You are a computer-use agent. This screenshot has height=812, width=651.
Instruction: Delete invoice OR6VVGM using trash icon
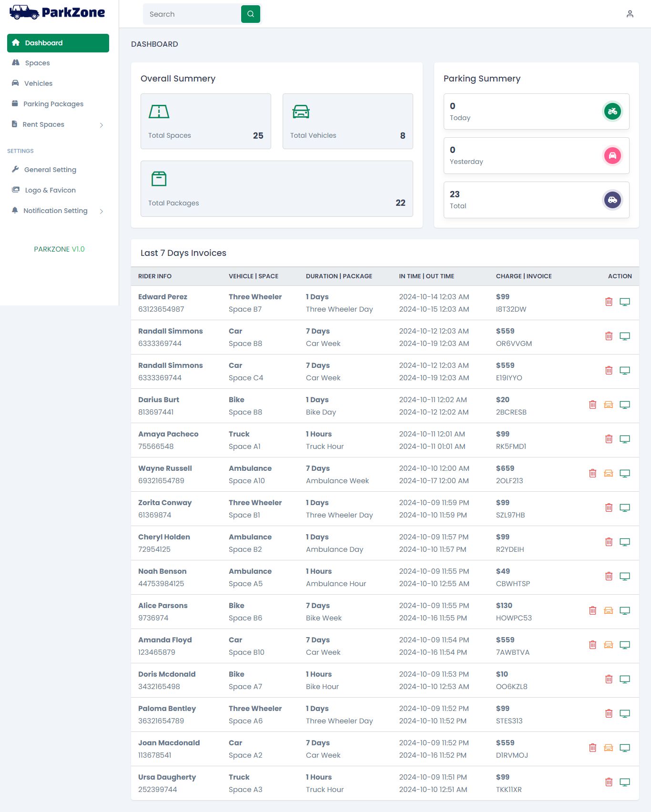pyautogui.click(x=609, y=336)
